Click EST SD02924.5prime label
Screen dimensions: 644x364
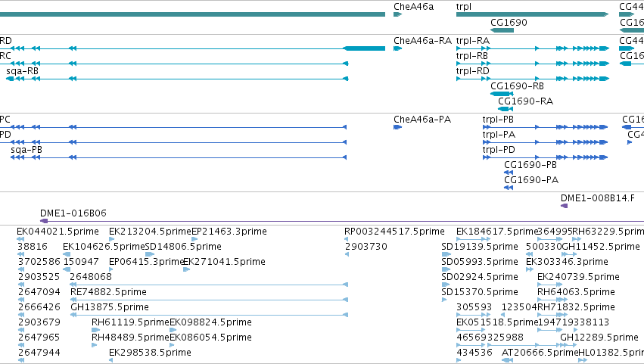coord(479,277)
